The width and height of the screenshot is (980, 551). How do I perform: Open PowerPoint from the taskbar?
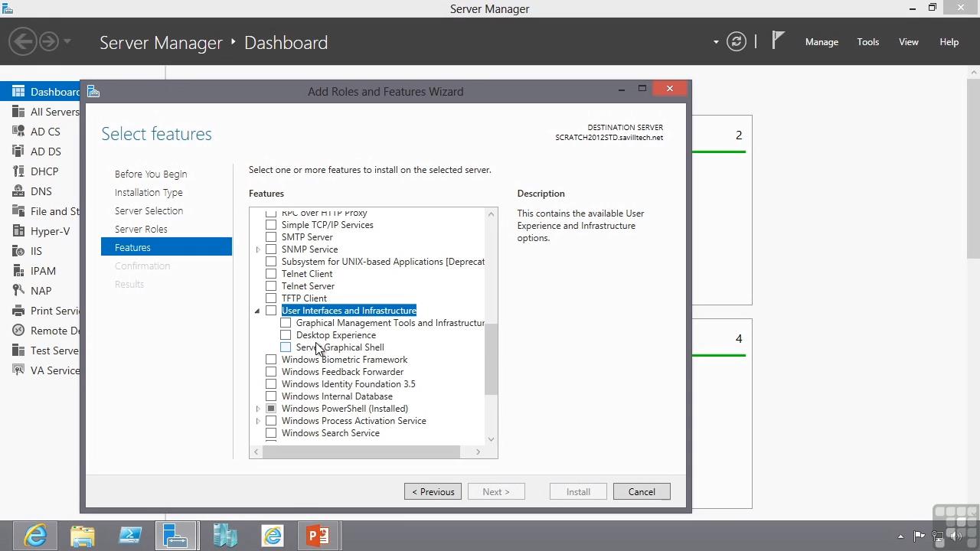318,536
